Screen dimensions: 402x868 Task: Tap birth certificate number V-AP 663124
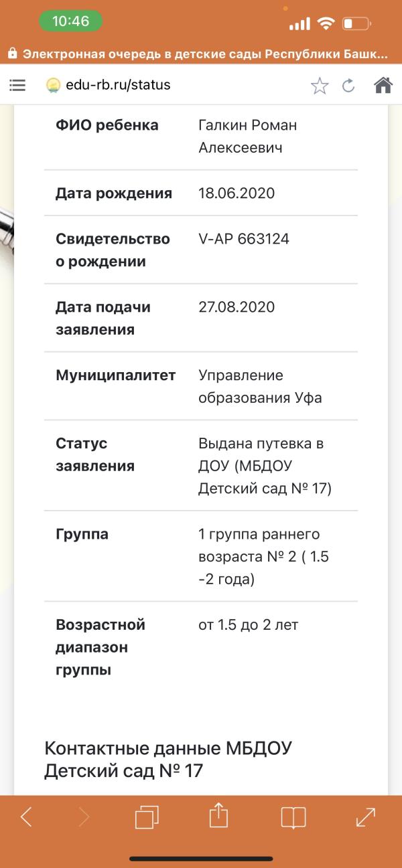click(x=244, y=238)
